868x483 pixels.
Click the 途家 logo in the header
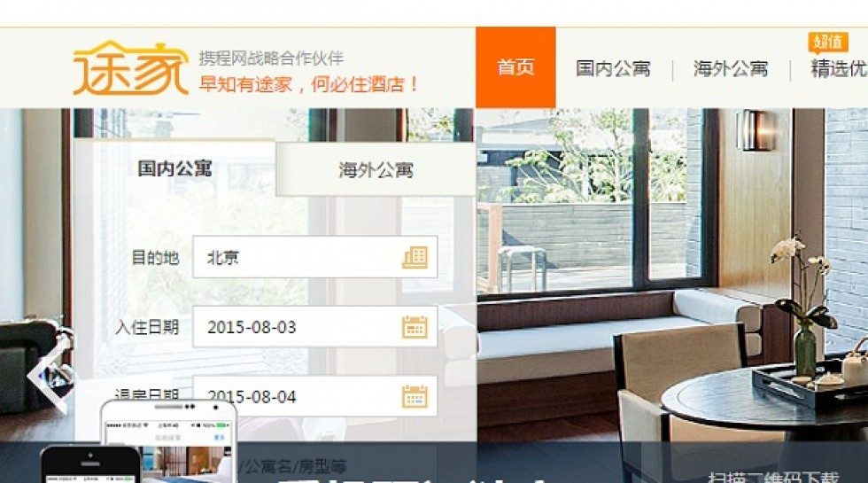point(130,68)
